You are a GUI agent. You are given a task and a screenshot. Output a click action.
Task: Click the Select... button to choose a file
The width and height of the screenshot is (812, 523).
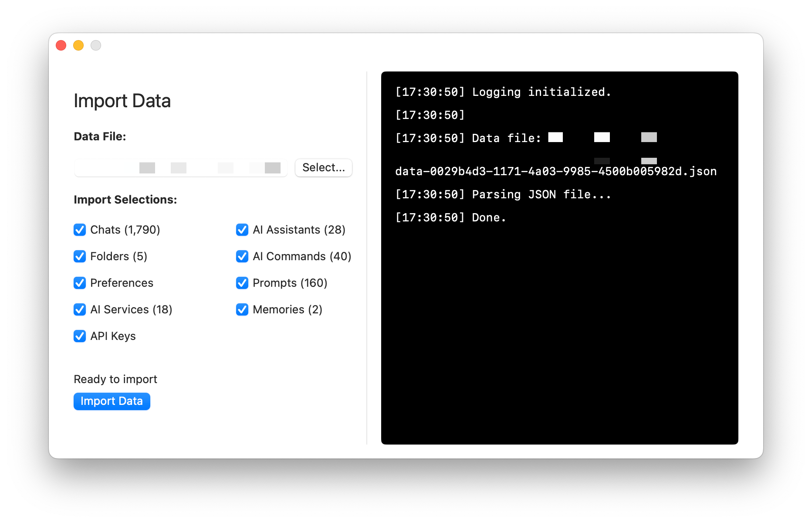click(323, 167)
